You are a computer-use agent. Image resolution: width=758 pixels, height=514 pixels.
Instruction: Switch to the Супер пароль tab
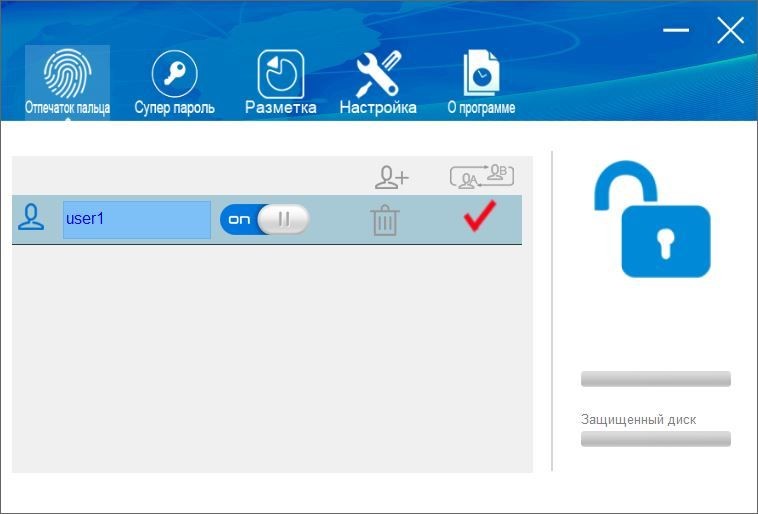pos(174,82)
